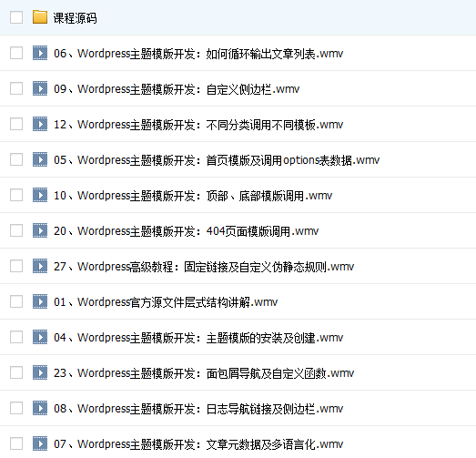Open folder name 课程源码

(75, 18)
